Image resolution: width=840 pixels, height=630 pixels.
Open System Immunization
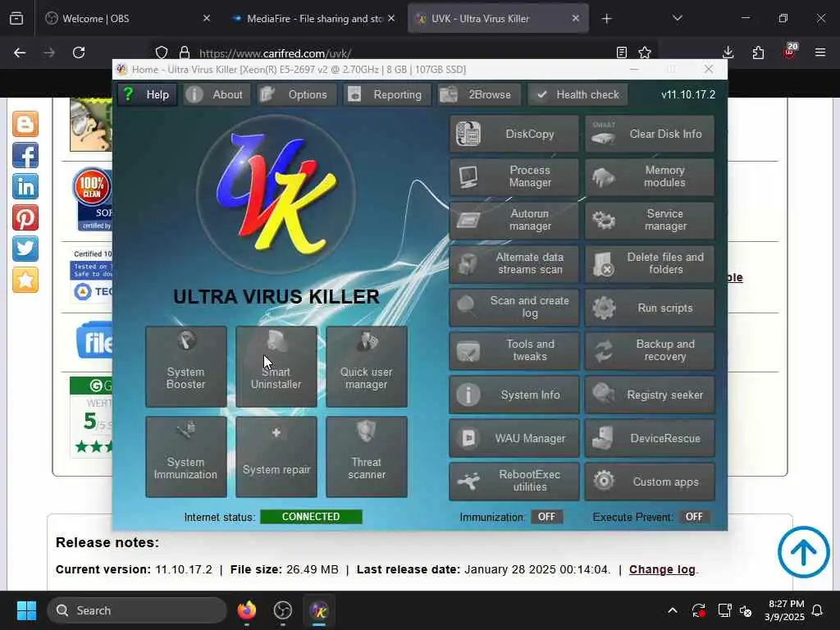coord(186,457)
